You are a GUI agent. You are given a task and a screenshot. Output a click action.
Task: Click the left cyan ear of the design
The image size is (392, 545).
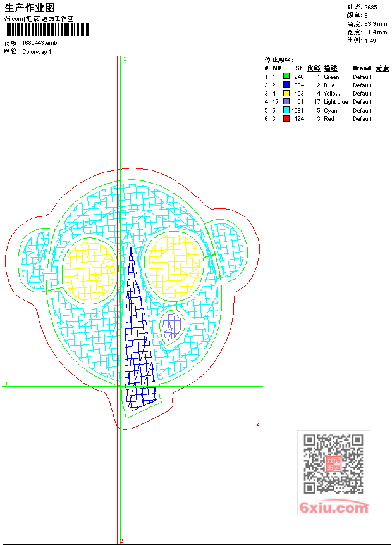pos(35,260)
